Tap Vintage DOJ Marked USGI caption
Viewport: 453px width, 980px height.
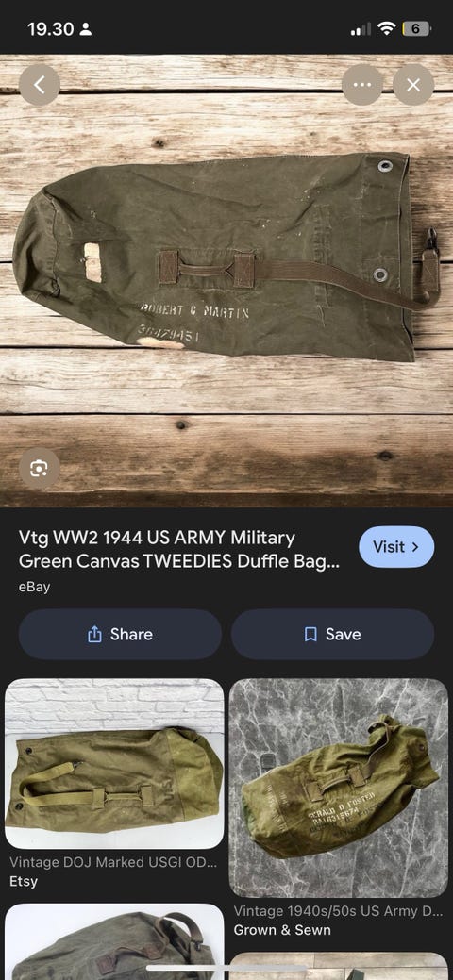click(x=113, y=862)
